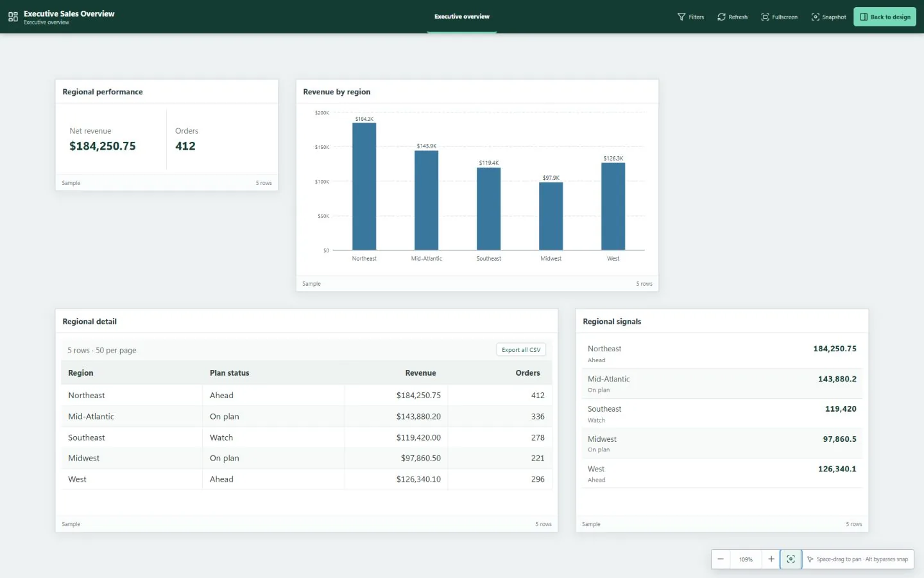Select West entry in Regional signals

pos(722,474)
